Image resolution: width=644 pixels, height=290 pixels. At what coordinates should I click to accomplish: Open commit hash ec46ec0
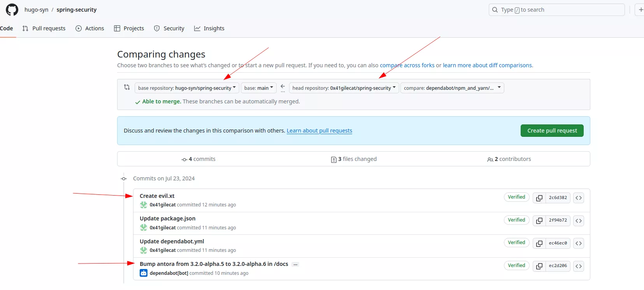[558, 243]
